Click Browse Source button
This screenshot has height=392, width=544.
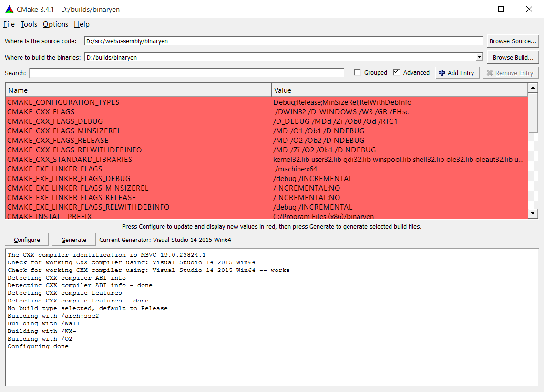pyautogui.click(x=513, y=41)
